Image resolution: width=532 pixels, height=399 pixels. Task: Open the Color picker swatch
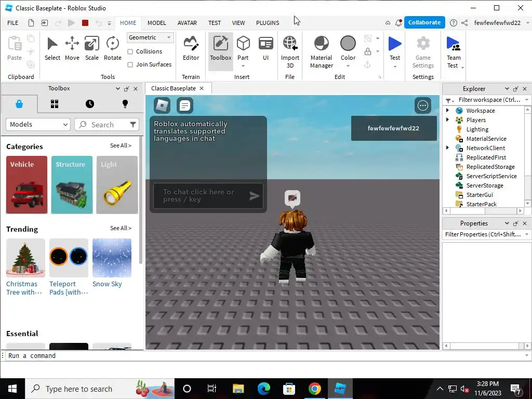(x=348, y=44)
